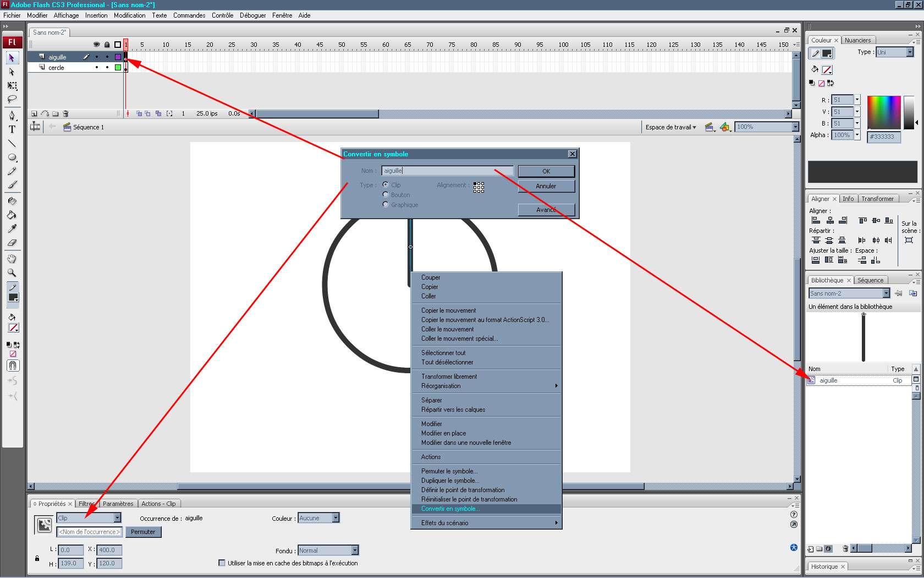This screenshot has height=578, width=924.
Task: Click Permuter button
Action: [x=144, y=532]
